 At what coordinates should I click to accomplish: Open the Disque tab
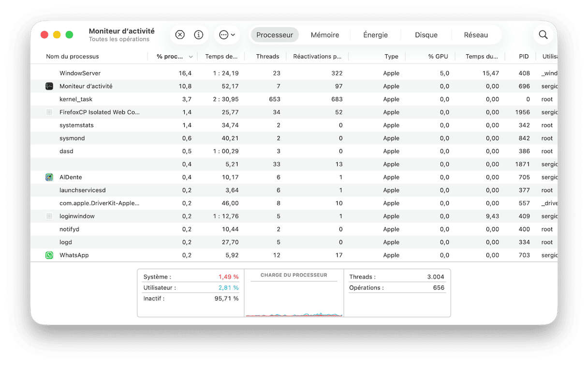click(x=426, y=35)
